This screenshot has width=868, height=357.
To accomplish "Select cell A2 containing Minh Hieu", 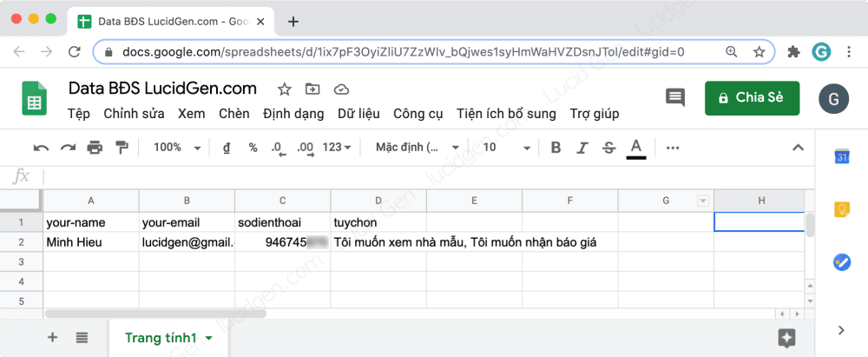I will (x=91, y=242).
